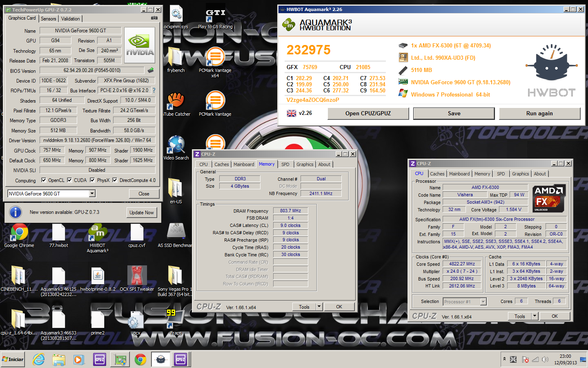Screen dimensions: 588x368
Task: Toggle CUDA checkbox in GPU-Z
Action: click(69, 180)
